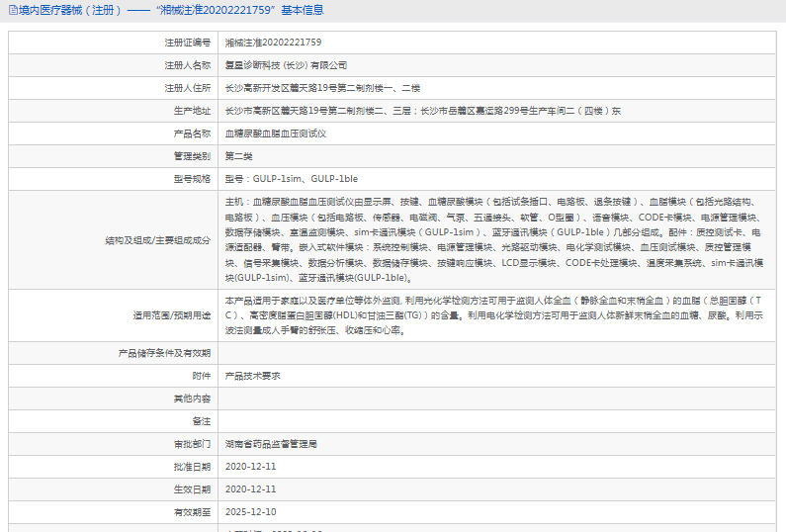Select registration number value 湘械注准20202221759
786x532 pixels.
[x=273, y=43]
